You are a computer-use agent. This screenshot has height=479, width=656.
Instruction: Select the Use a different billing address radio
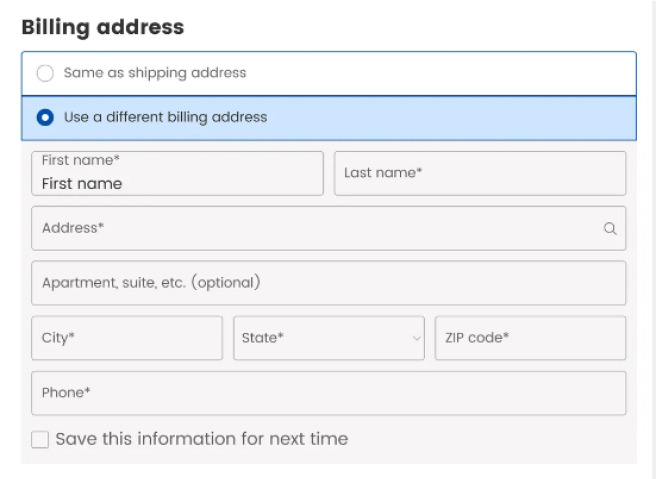point(45,117)
